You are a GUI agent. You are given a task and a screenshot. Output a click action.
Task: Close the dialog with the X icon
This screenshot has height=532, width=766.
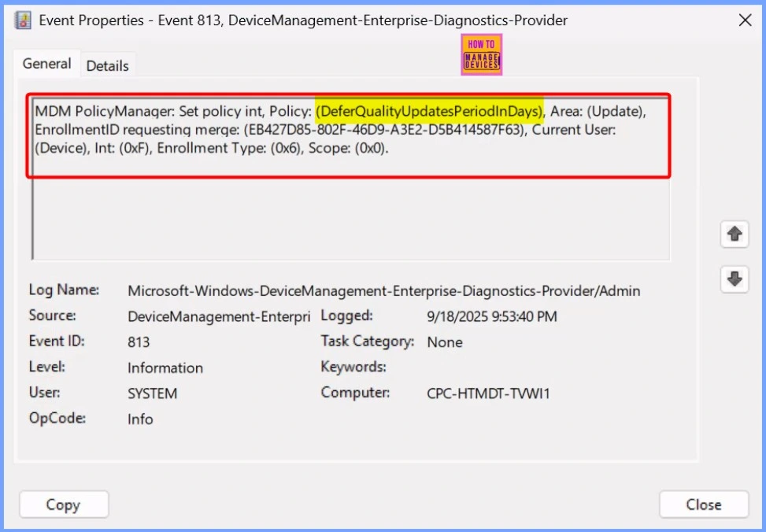pyautogui.click(x=744, y=20)
